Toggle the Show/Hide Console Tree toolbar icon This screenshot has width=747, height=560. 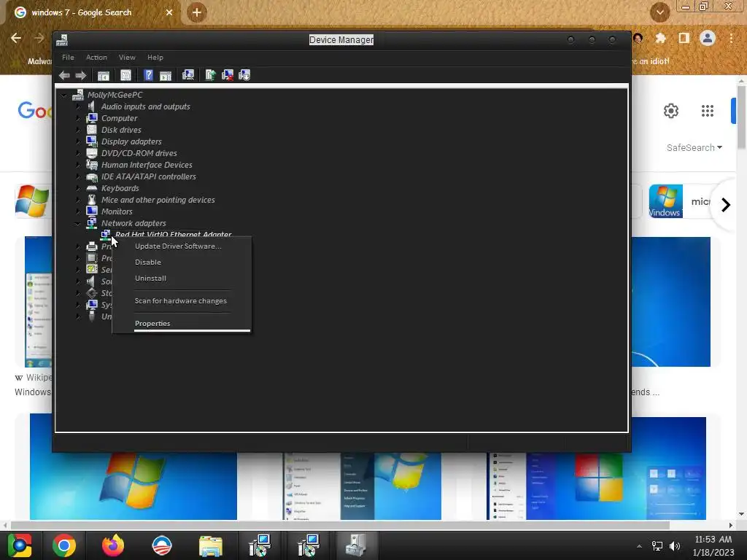[104, 75]
